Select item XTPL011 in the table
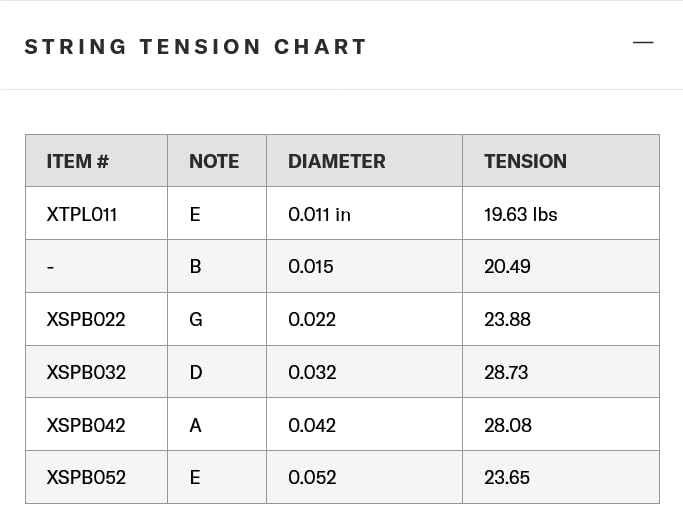Viewport: 683px width, 523px height. [82, 214]
